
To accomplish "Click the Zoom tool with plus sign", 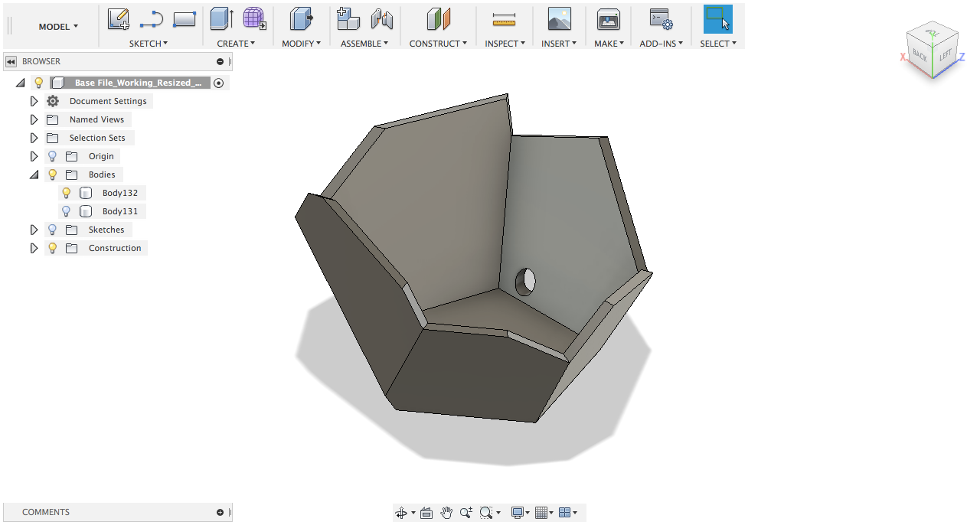I will click(x=466, y=513).
